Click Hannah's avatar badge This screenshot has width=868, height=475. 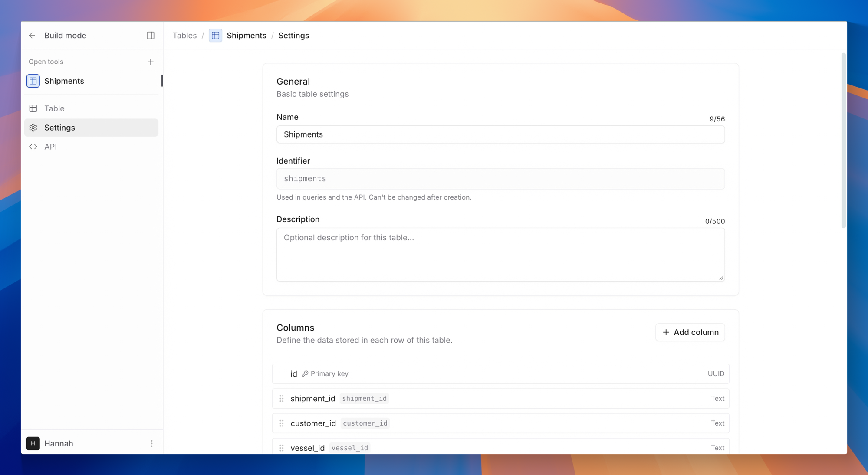pos(33,443)
